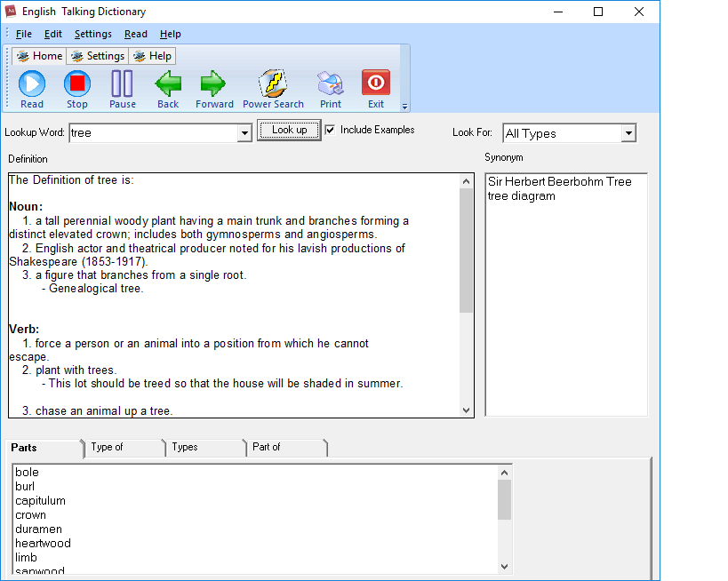Viewport: 728px width, 581px height.
Task: Select limb in the parts list
Action: click(26, 557)
